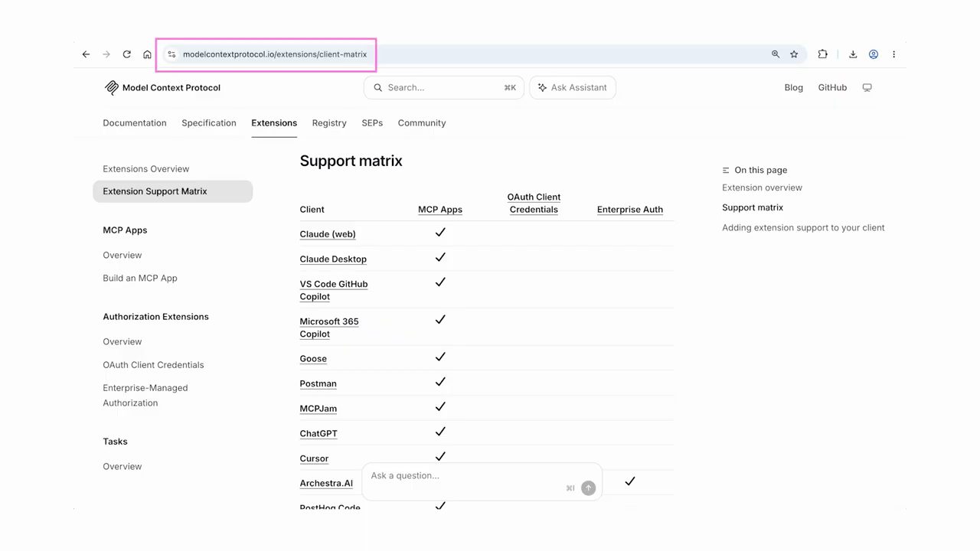
Task: Open the GitHub link in header
Action: pos(832,87)
